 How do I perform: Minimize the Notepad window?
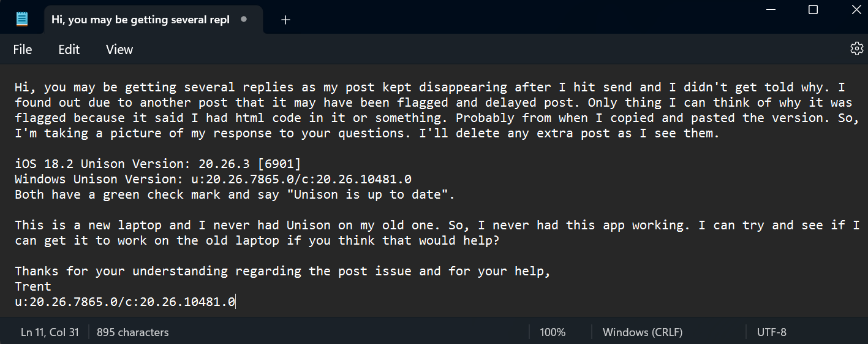pos(769,9)
